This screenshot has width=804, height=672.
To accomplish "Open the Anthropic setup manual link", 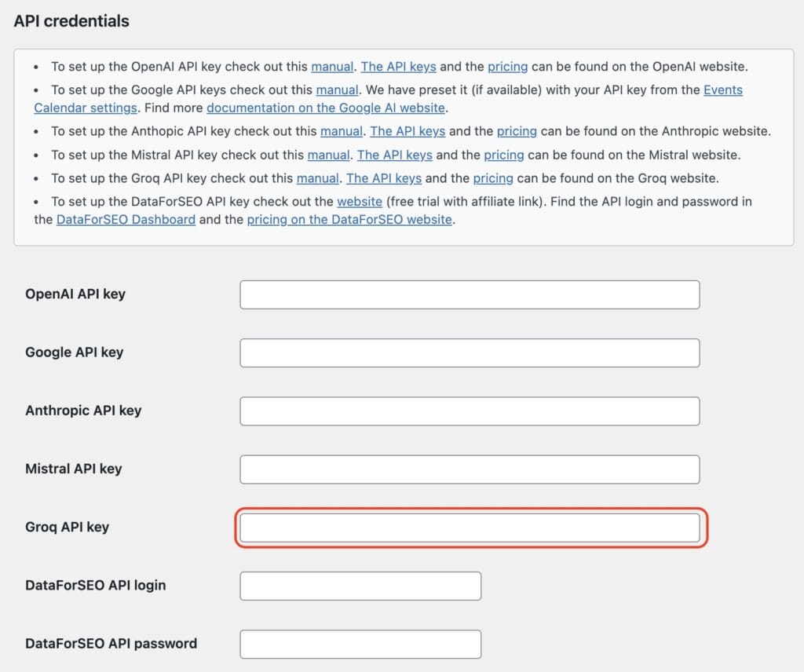I will pos(342,131).
